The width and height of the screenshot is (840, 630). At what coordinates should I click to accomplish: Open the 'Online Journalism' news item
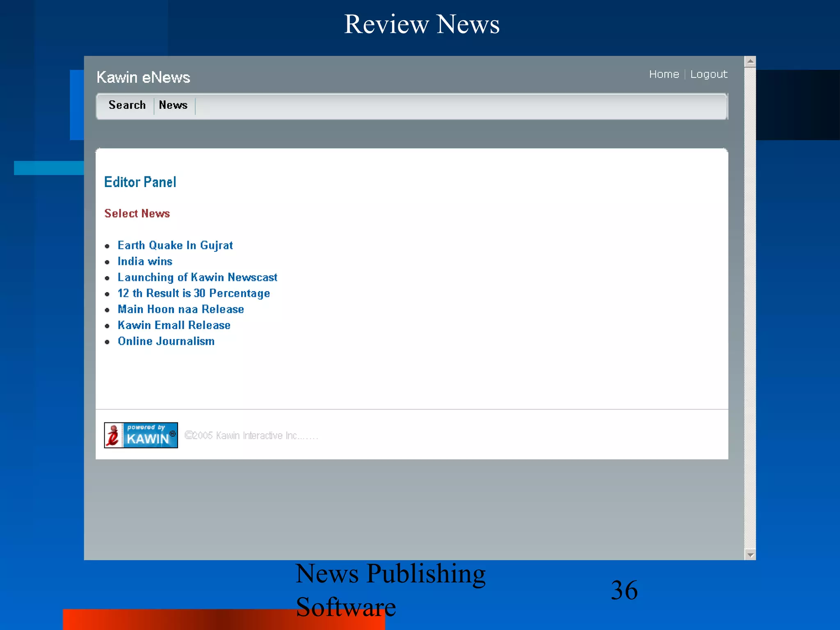point(166,341)
